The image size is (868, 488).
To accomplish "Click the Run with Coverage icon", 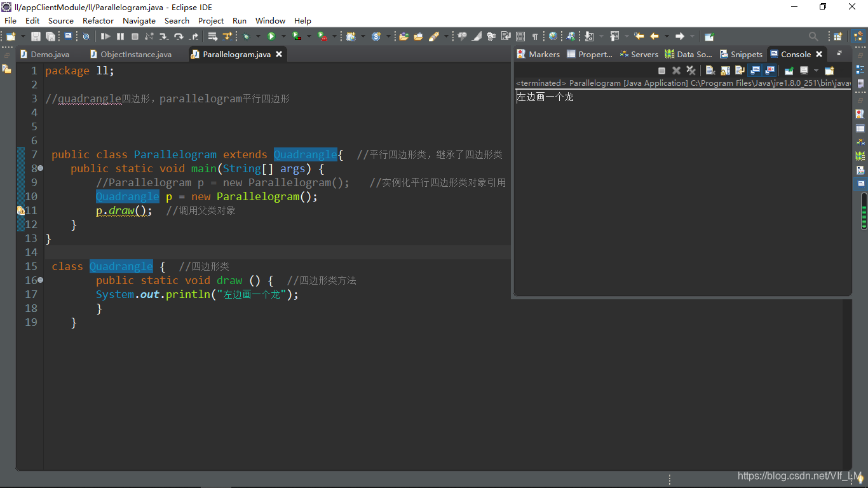I will [x=297, y=36].
